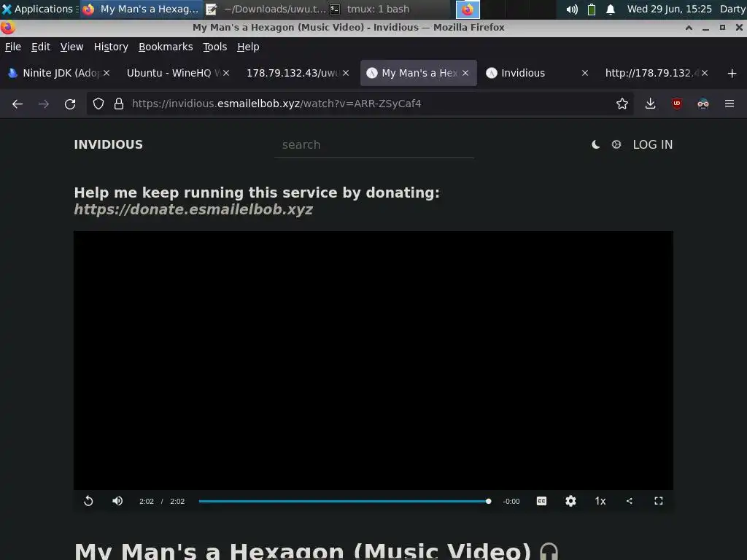This screenshot has width=747, height=560.
Task: Open the player quality settings gear
Action: (570, 501)
